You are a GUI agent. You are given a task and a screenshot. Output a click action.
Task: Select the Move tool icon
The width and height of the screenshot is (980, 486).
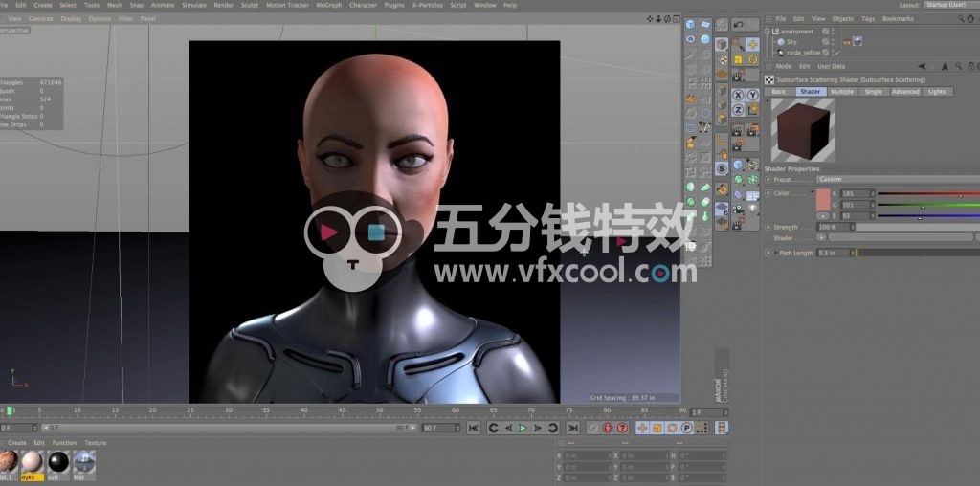pyautogui.click(x=752, y=44)
